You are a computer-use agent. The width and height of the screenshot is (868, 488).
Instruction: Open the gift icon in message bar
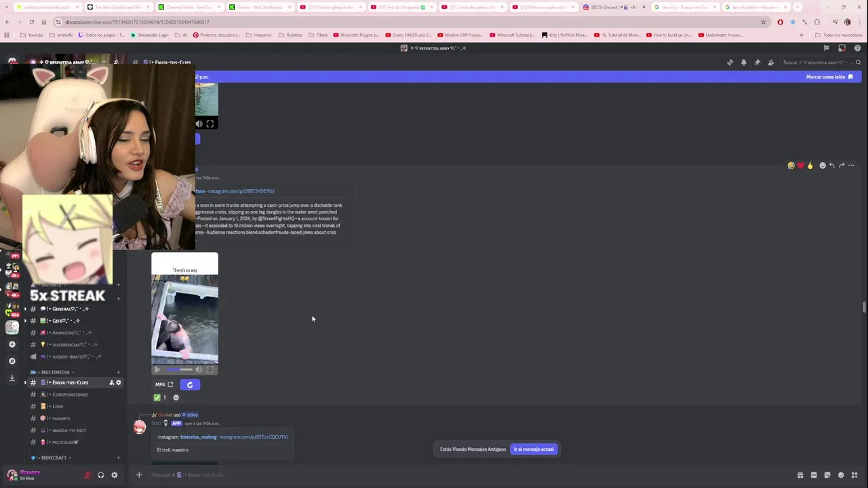coord(800,474)
